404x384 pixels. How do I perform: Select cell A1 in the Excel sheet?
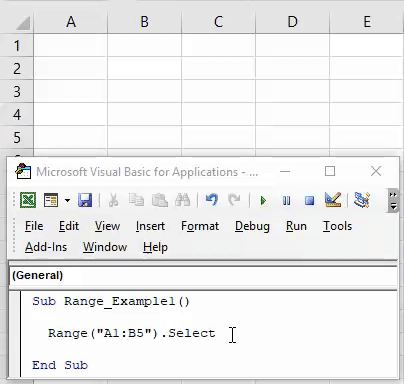(x=71, y=45)
